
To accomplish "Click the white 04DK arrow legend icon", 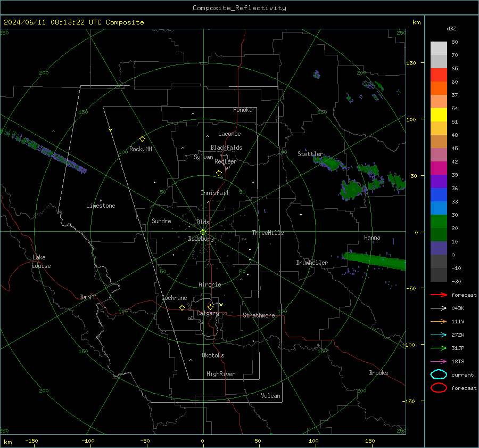I will (439, 308).
